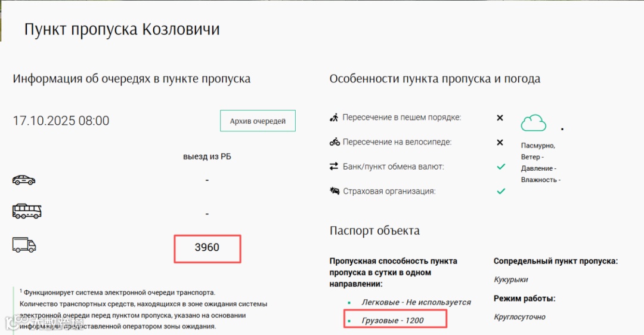This screenshot has height=335, width=644.
Task: Click the bus queue icon
Action: click(x=27, y=211)
